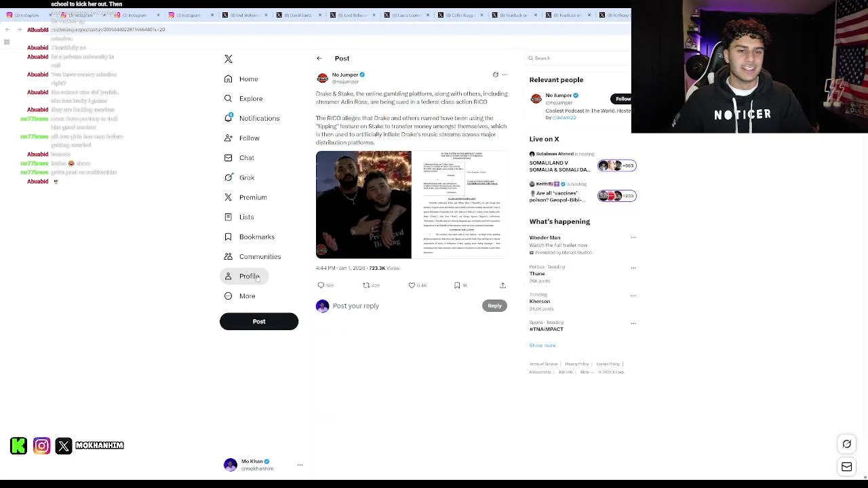This screenshot has height=488, width=868.
Task: Click the repost icon
Action: (366, 285)
